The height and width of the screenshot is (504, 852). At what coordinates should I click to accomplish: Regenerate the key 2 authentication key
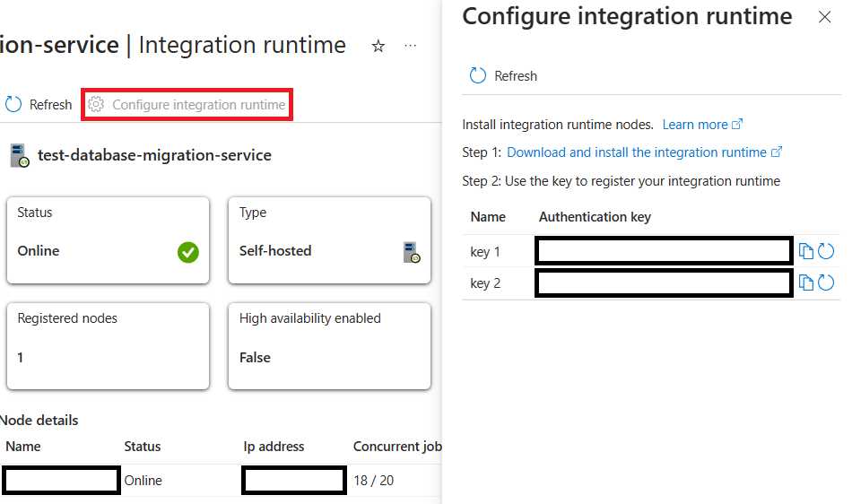point(826,282)
